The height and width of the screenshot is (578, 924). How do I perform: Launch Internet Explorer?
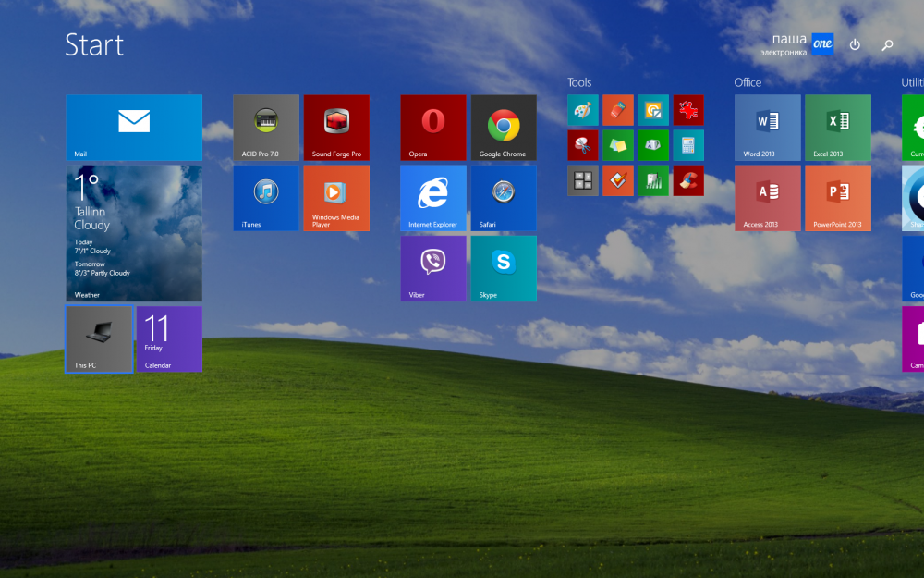433,198
